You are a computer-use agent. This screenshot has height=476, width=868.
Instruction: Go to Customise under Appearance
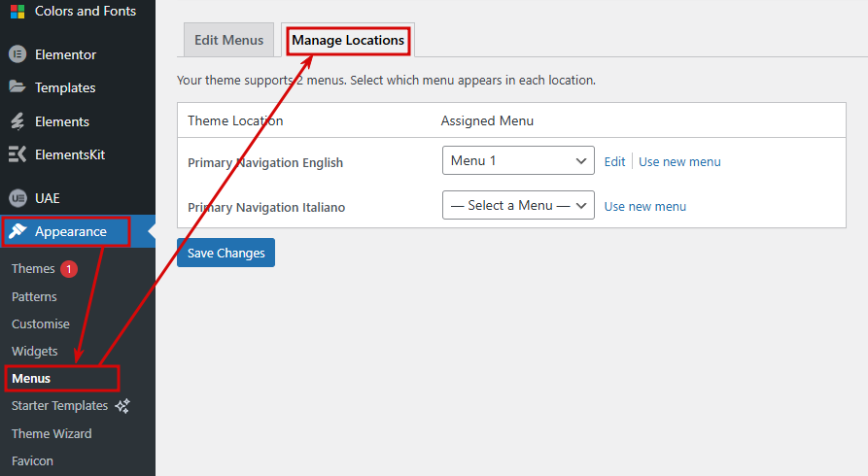[x=41, y=323]
